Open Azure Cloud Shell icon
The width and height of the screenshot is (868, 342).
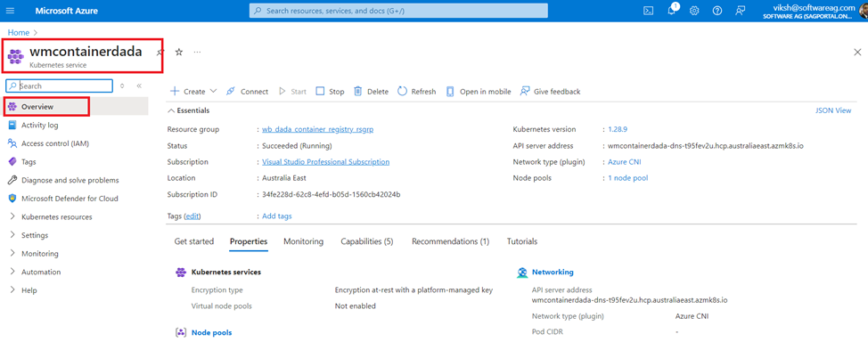(x=648, y=11)
